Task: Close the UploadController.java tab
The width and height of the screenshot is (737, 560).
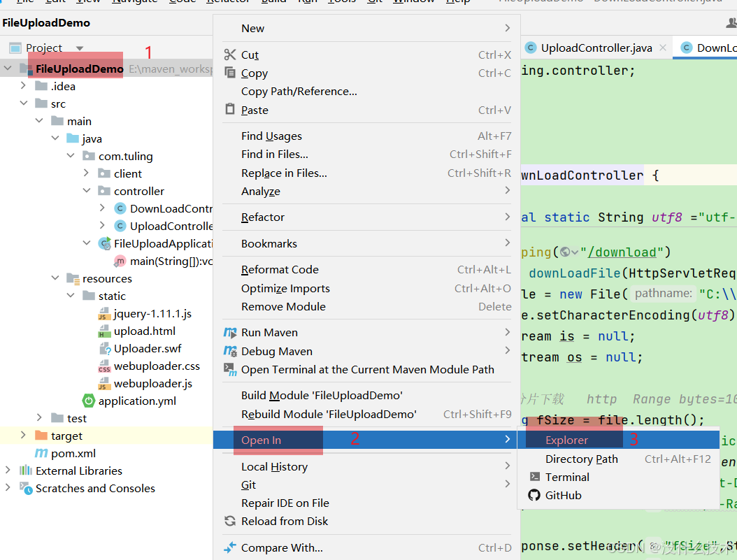Action: [x=663, y=48]
